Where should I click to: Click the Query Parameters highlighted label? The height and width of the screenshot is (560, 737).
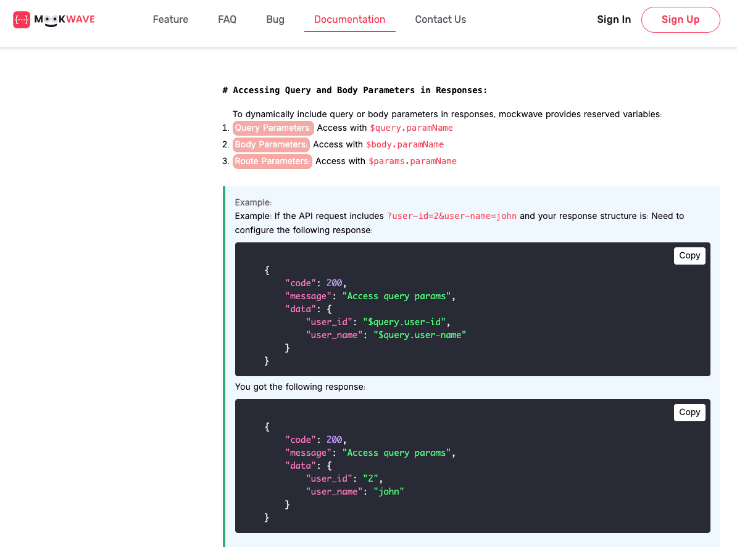(x=273, y=128)
